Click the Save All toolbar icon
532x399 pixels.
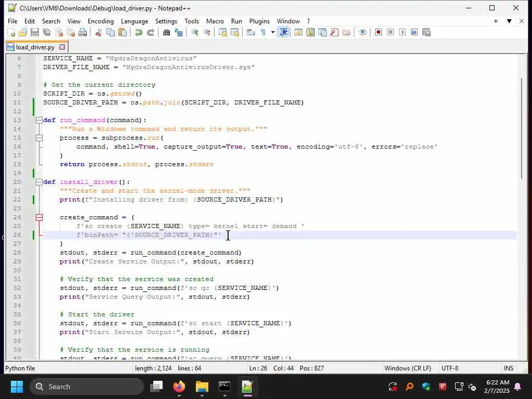tap(46, 33)
